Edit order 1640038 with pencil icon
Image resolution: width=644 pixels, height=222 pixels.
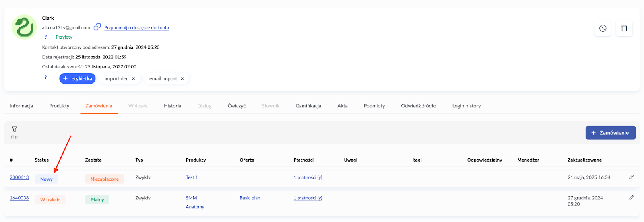tap(631, 197)
